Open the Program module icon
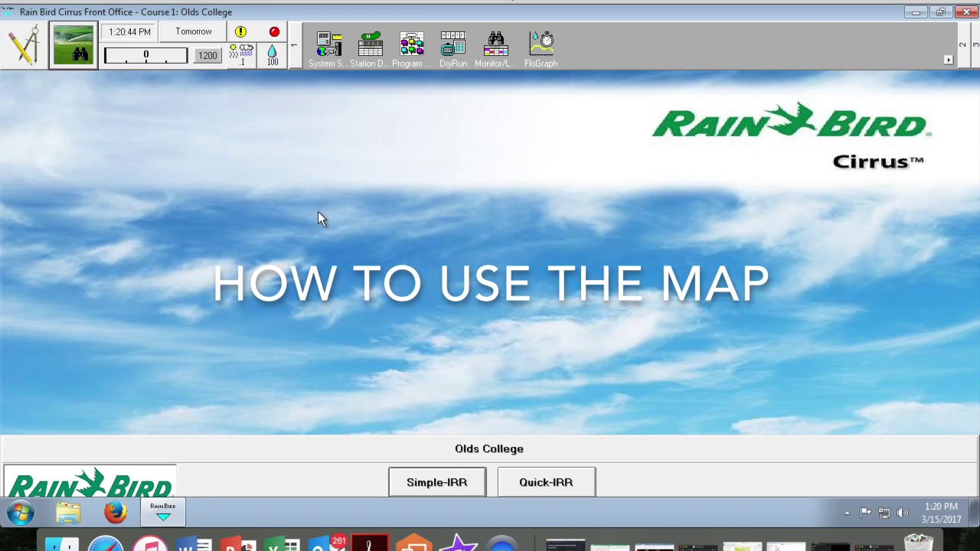 [411, 50]
